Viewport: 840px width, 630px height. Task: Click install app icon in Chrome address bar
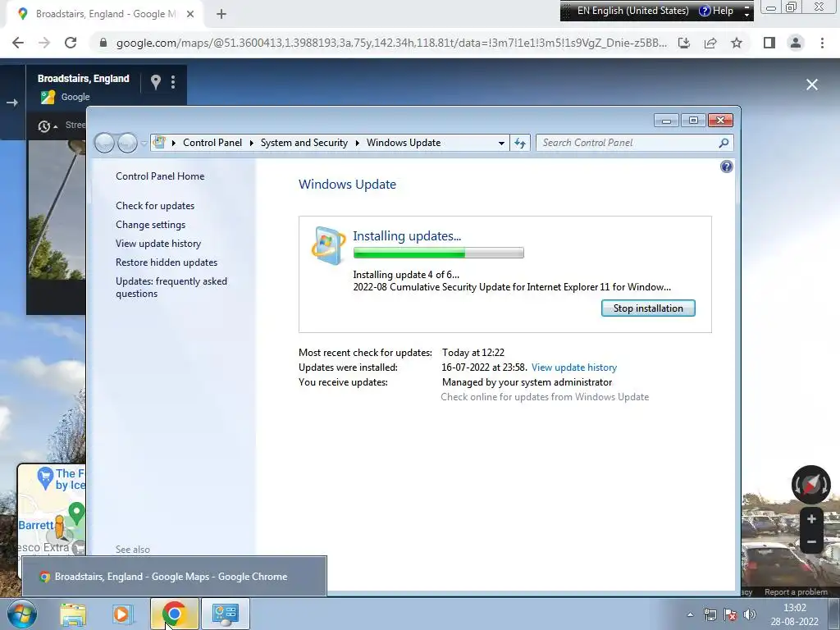[684, 43]
